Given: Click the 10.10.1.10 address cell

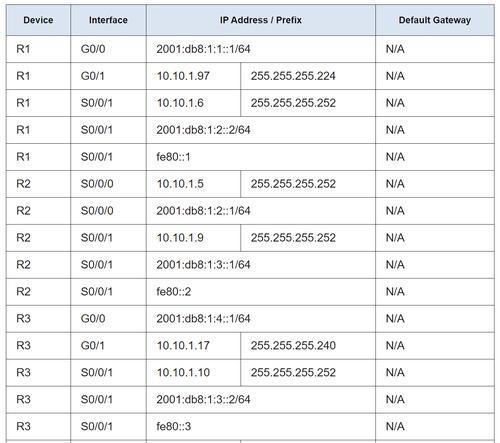Looking at the screenshot, I should tap(193, 373).
